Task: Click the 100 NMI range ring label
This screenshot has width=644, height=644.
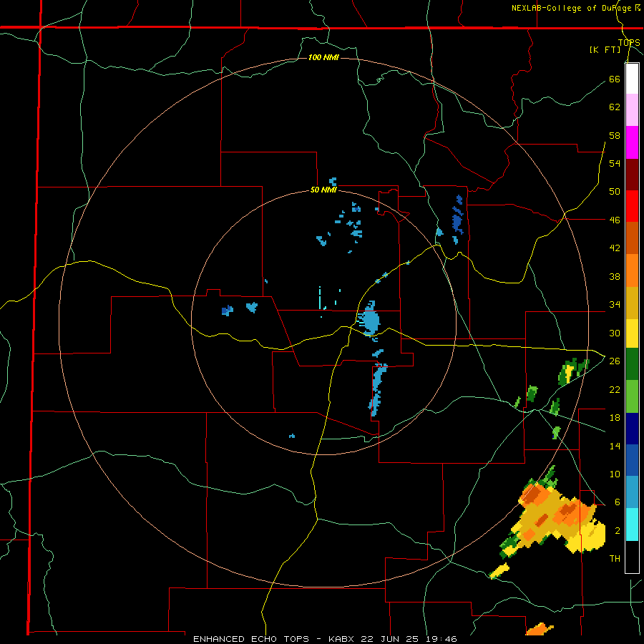Action: [323, 57]
